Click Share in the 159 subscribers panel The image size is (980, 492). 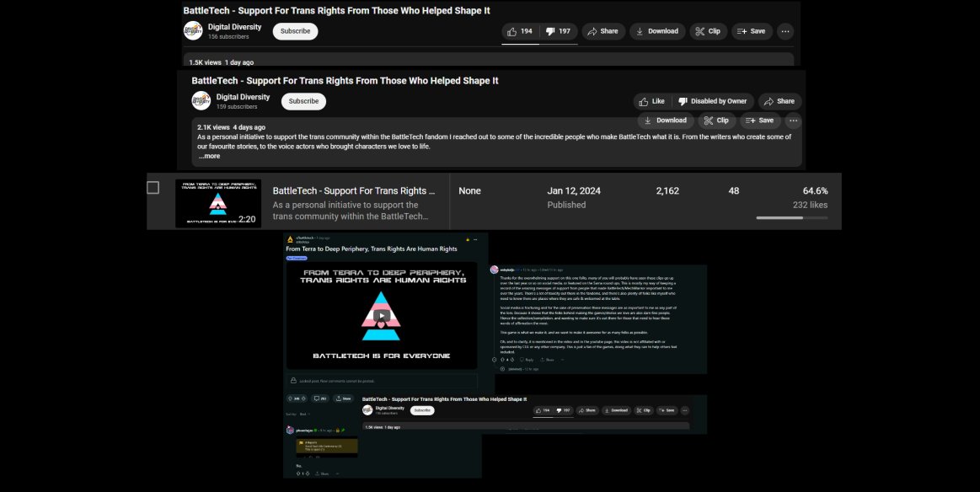coord(779,101)
